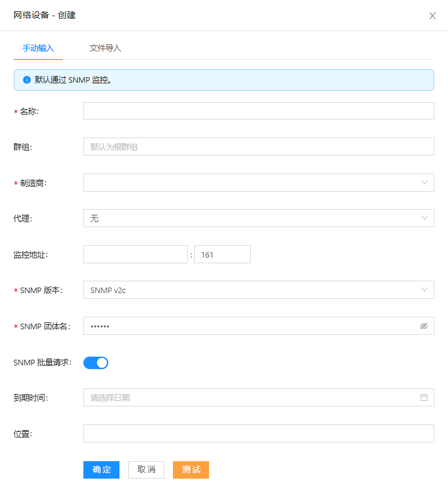The height and width of the screenshot is (501, 448).
Task: Open SNMP 版本 dropdown set to SNMP v2c
Action: click(258, 289)
